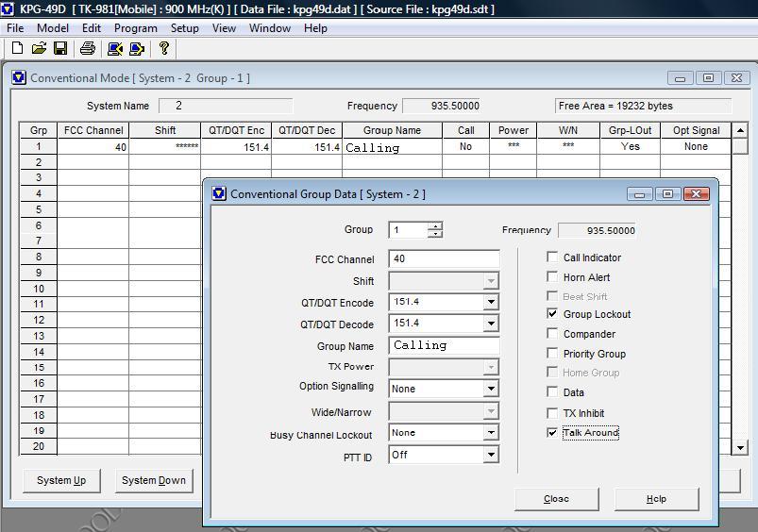Enable the Call Indicator checkbox
Viewport: 758px width, 532px height.
tap(552, 257)
